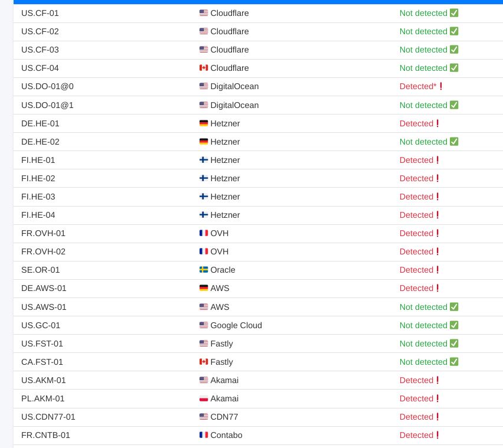
Task: Click the Not detected status for CA.FST-01
Action: click(x=423, y=362)
